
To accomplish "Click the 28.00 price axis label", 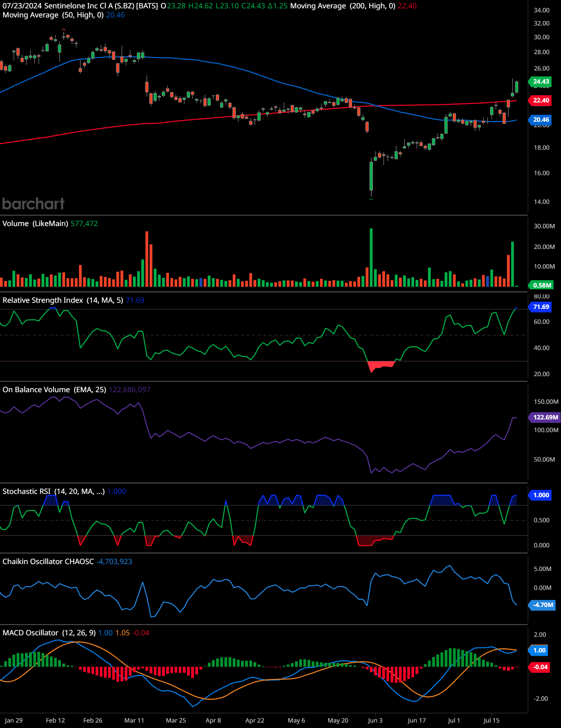I will tap(541, 52).
